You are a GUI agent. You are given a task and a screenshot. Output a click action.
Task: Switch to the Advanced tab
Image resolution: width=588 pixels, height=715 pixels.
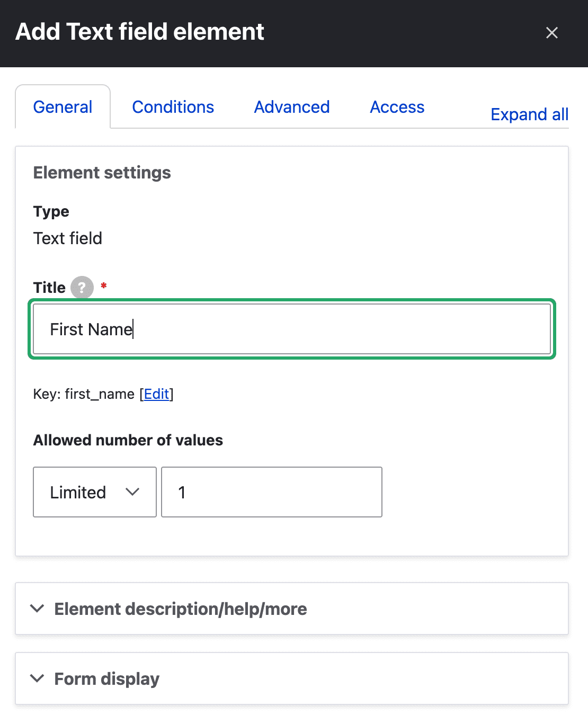pos(291,106)
